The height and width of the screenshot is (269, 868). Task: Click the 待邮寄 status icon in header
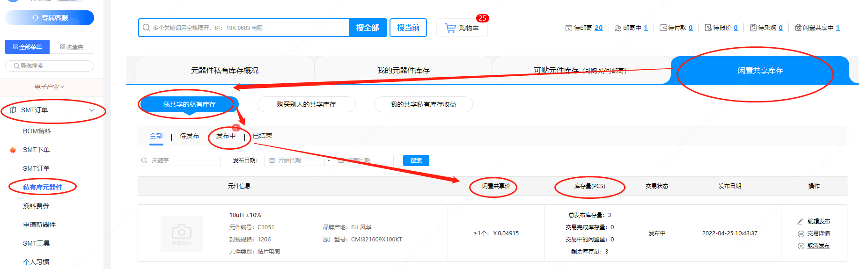(x=568, y=28)
